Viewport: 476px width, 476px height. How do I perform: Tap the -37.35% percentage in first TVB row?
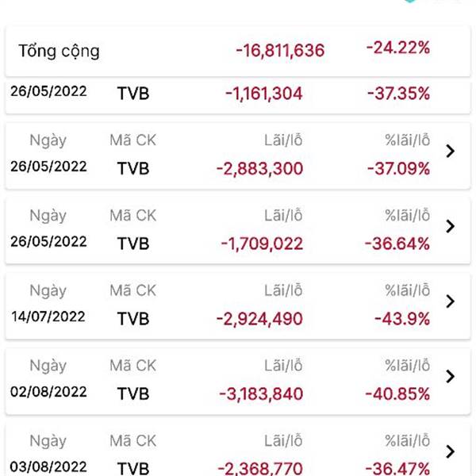[398, 94]
